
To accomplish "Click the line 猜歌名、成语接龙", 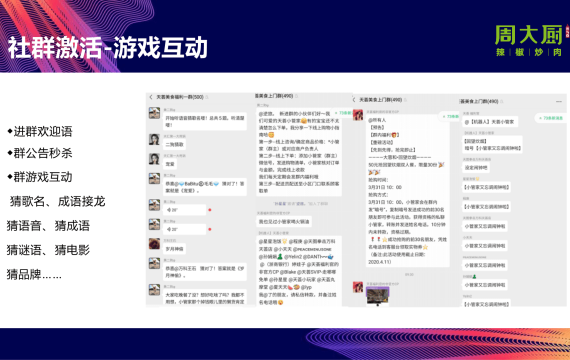I will [x=57, y=201].
